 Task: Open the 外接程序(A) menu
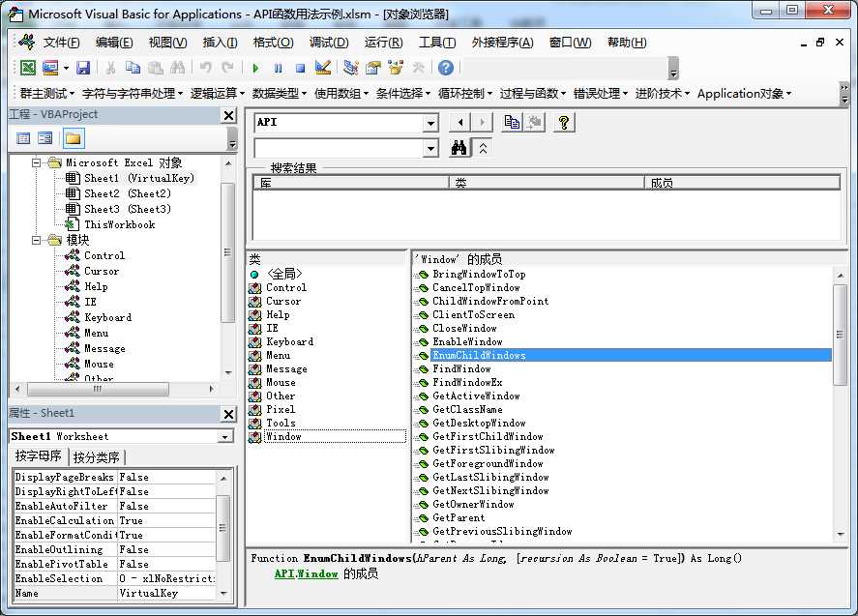pos(502,43)
